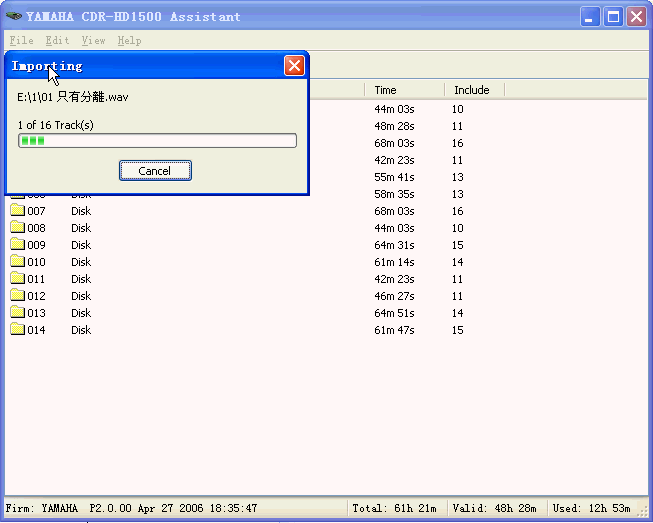The width and height of the screenshot is (653, 523).
Task: Select the disk name 008
Action: tap(36, 228)
